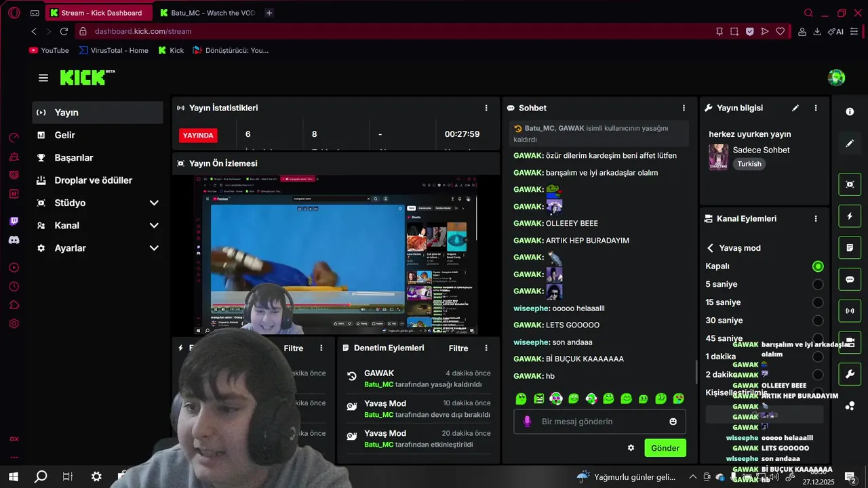Click the pencil icon in right rail

point(850,144)
